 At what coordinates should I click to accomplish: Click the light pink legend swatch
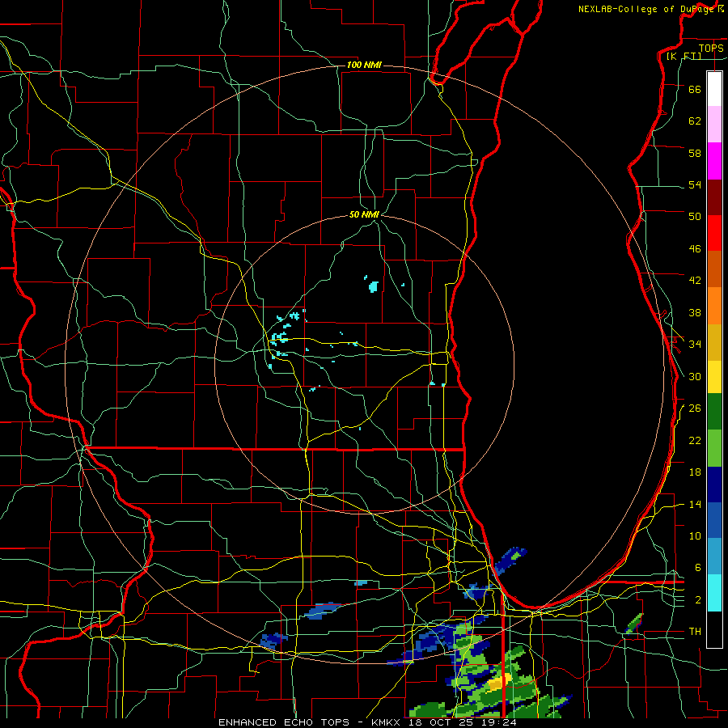coord(714,124)
